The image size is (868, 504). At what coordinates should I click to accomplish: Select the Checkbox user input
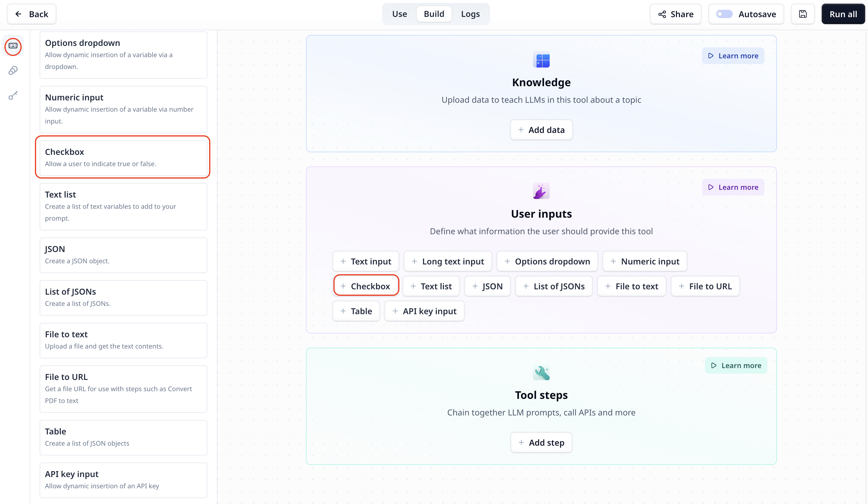(x=366, y=285)
